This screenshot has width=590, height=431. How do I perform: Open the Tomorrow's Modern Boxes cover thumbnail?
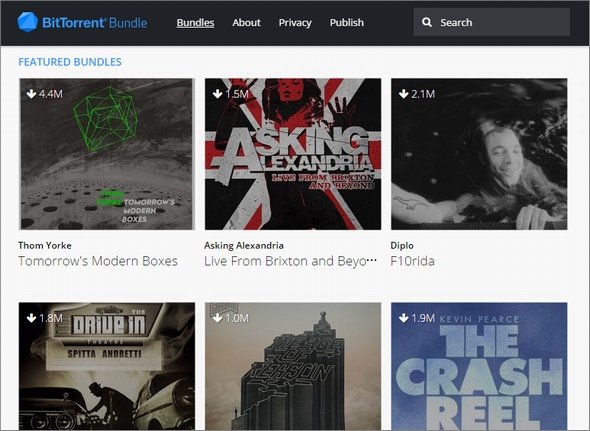click(x=107, y=154)
